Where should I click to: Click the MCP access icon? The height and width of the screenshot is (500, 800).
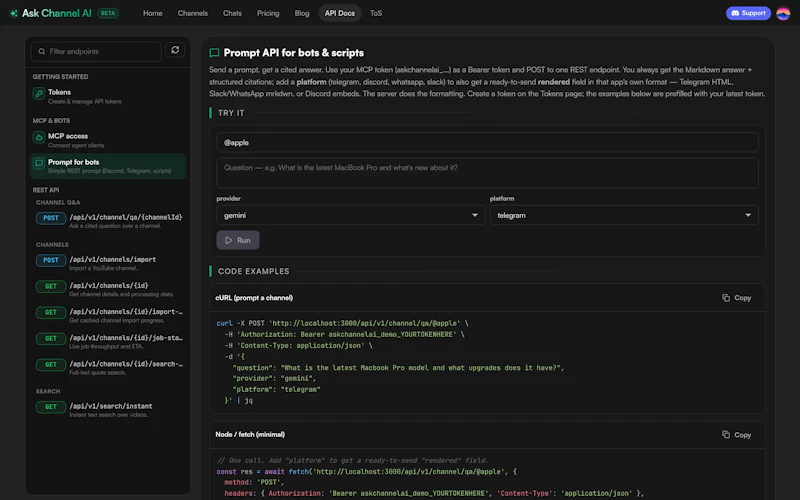click(39, 138)
